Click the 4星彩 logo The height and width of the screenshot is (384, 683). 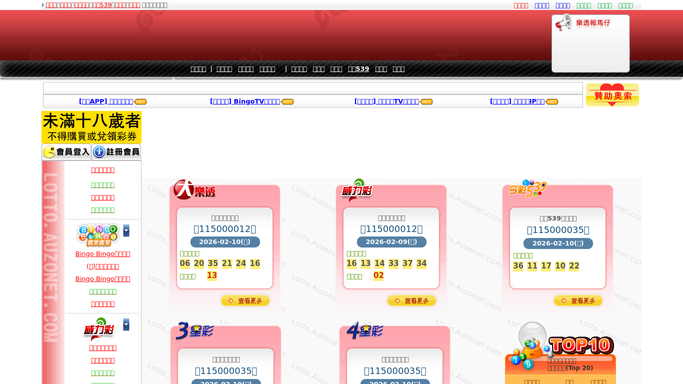365,331
